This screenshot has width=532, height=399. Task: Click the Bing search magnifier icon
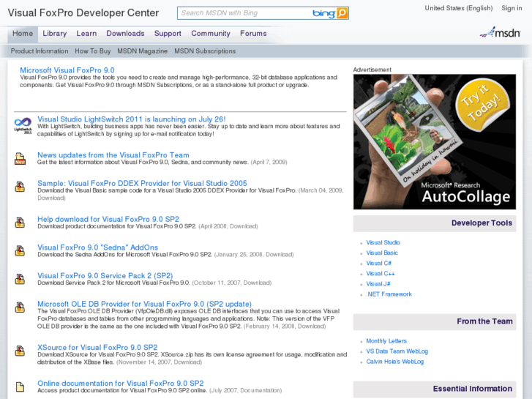coord(342,13)
